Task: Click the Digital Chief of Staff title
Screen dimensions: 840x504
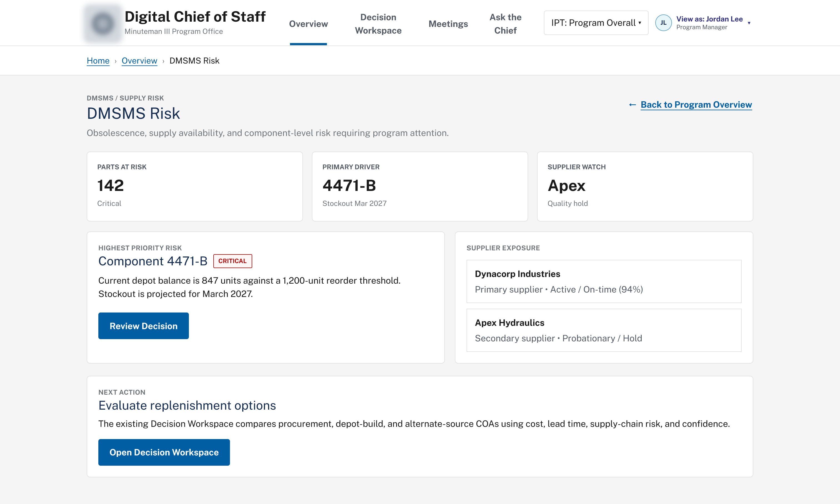Action: [195, 17]
